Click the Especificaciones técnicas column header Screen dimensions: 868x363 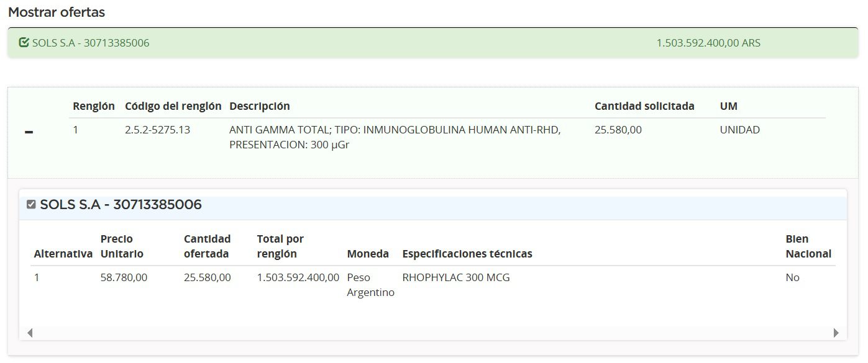(467, 254)
